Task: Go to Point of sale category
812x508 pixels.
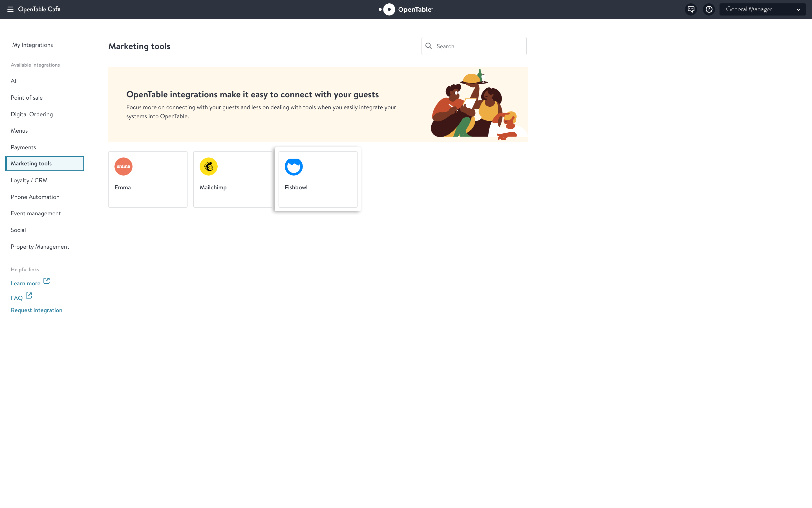Action: click(27, 98)
